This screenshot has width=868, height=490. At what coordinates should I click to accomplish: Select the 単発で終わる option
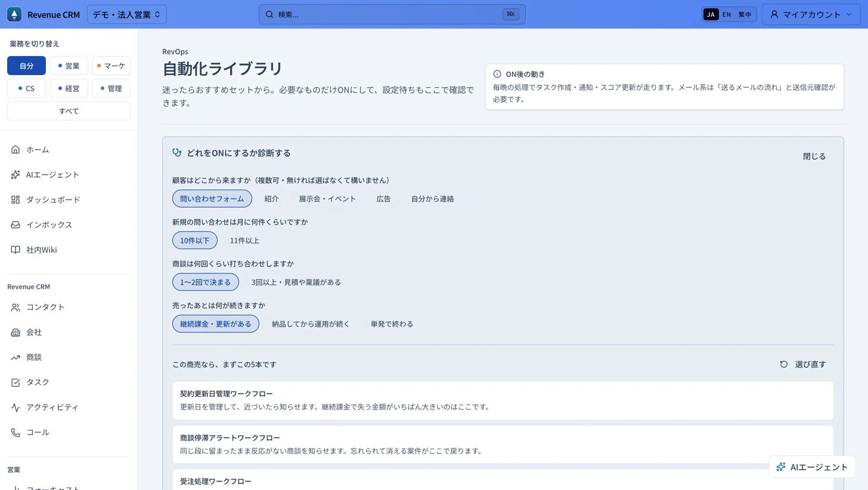point(392,324)
